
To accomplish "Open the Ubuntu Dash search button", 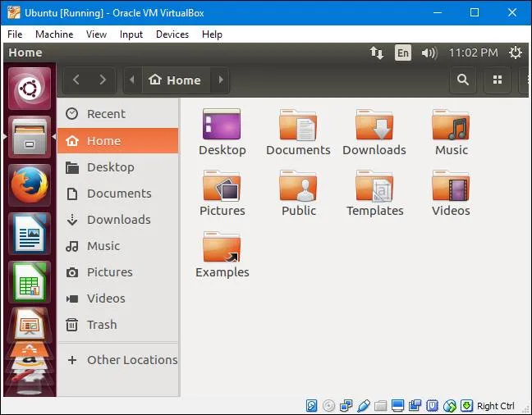I will click(30, 89).
